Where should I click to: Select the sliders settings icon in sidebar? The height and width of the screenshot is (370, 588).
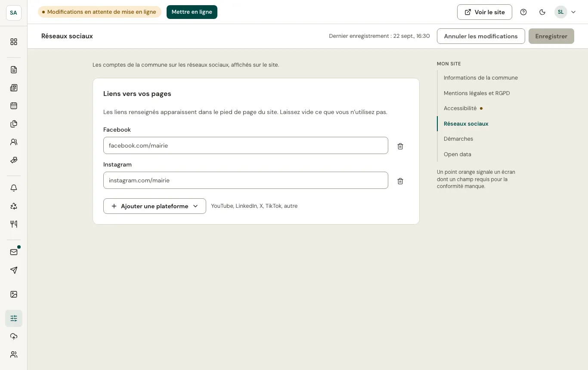[14, 318]
